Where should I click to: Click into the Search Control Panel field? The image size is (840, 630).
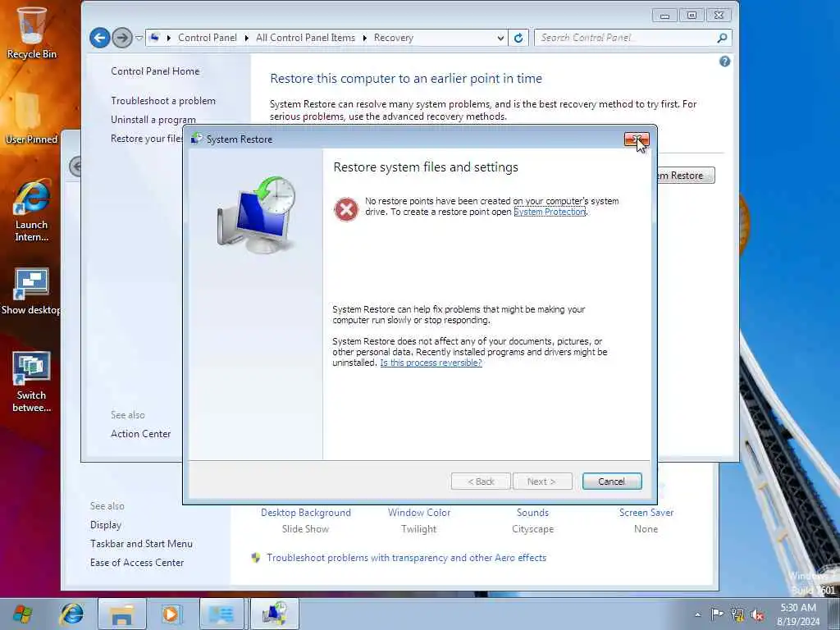click(x=625, y=38)
